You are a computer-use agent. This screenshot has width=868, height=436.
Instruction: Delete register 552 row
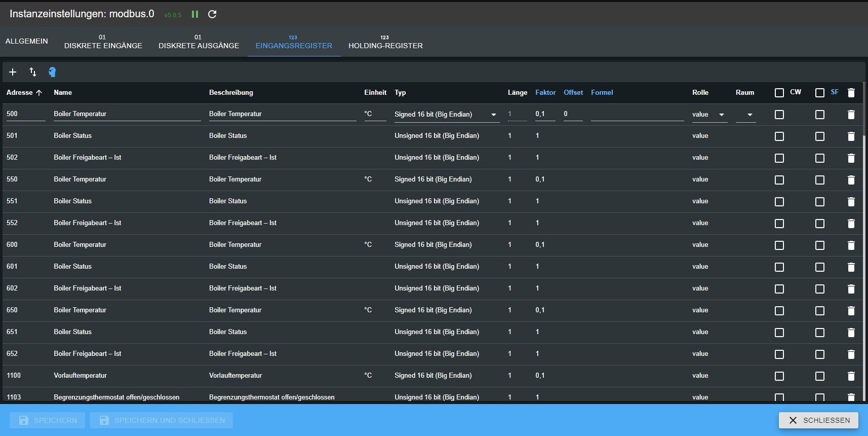[851, 224]
